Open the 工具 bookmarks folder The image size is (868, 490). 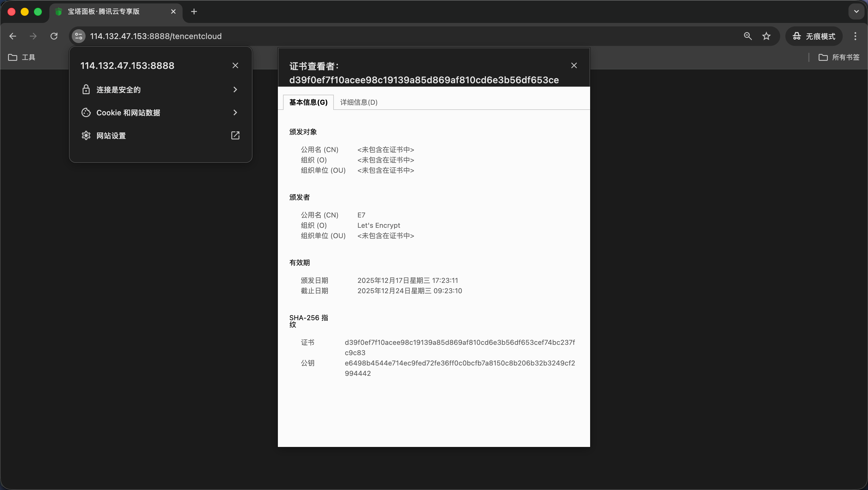22,57
